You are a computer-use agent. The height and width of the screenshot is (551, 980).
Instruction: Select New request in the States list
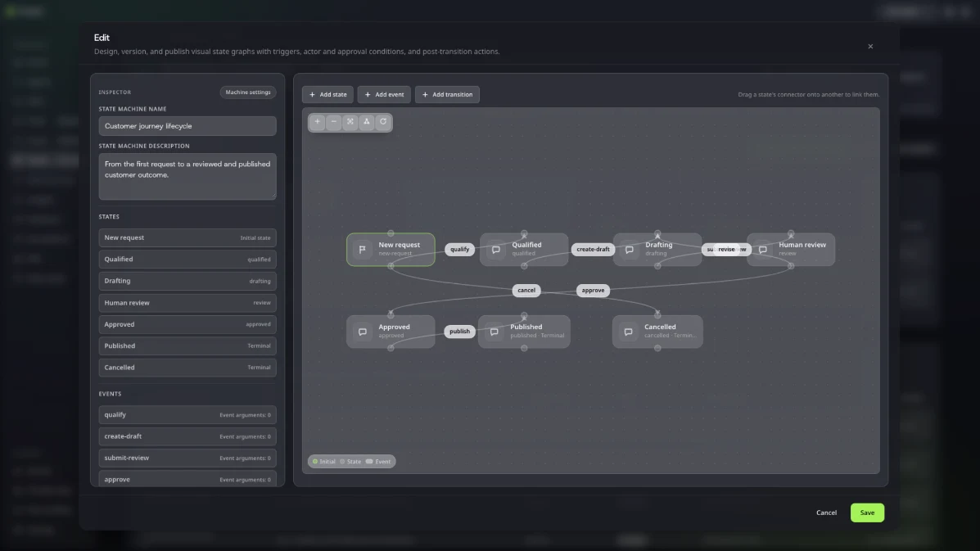[187, 237]
